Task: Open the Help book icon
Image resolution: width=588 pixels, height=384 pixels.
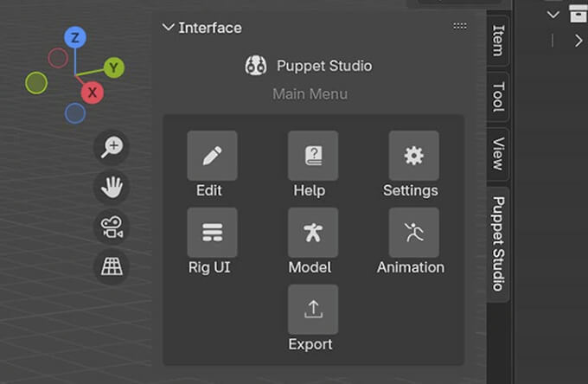Action: 312,157
